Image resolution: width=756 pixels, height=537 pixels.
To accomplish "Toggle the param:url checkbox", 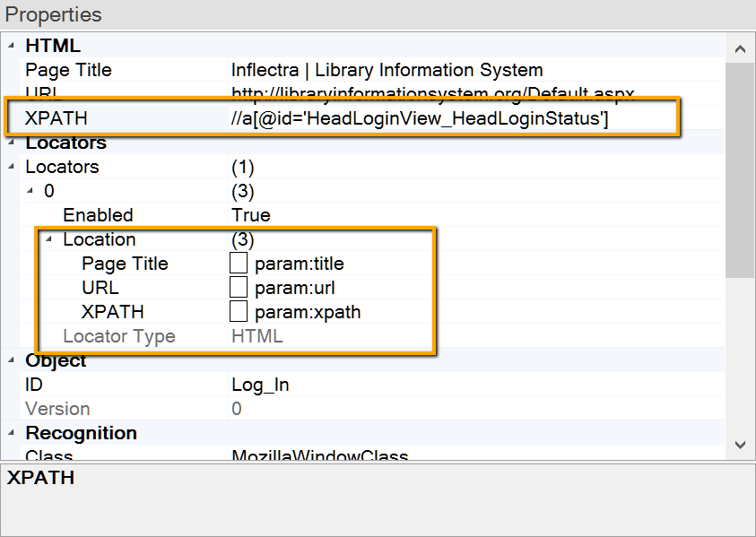I will [239, 288].
